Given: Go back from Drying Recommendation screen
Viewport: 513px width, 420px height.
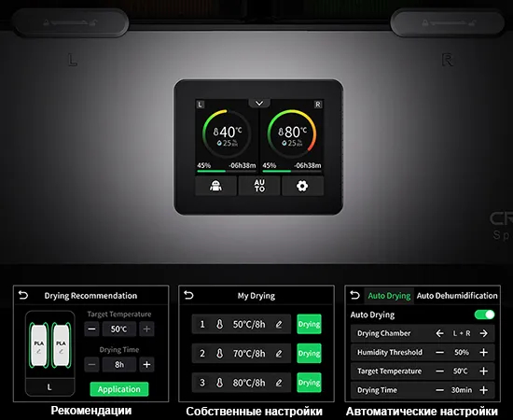Looking at the screenshot, I should pos(23,295).
